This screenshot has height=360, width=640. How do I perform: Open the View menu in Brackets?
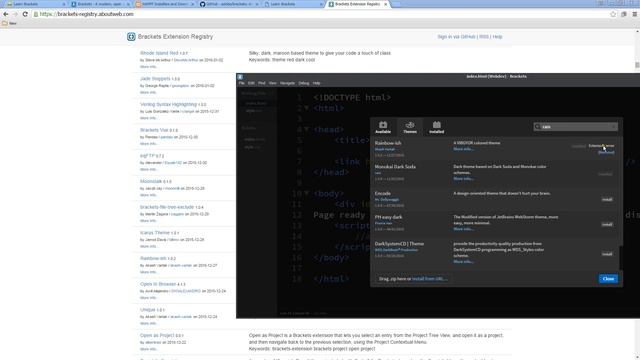click(x=272, y=83)
